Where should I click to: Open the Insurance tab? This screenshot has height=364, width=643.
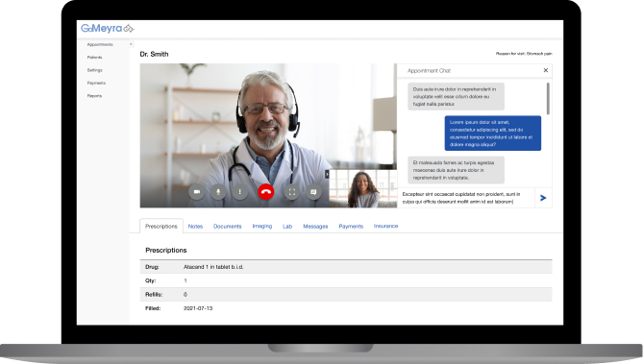pyautogui.click(x=385, y=227)
